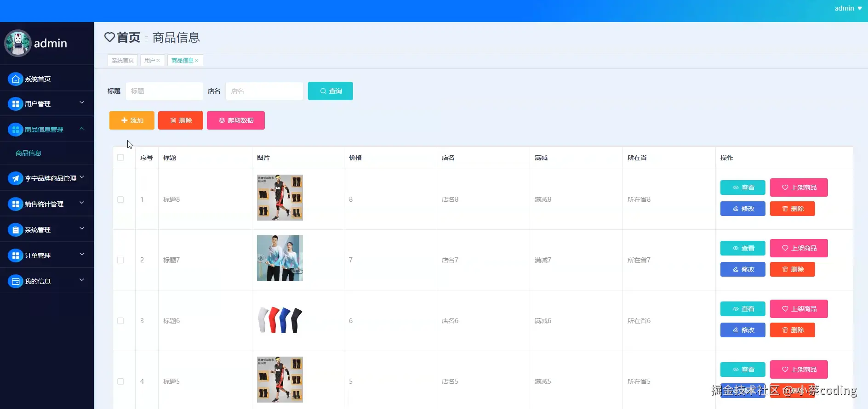Click the trash icon in 标题6 row
The width and height of the screenshot is (868, 409).
(x=785, y=330)
